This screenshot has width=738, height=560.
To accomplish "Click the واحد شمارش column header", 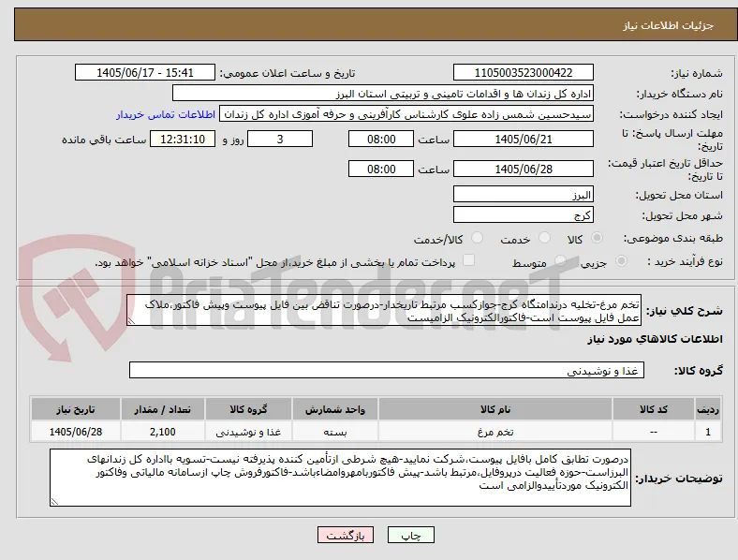I will coord(335,409).
